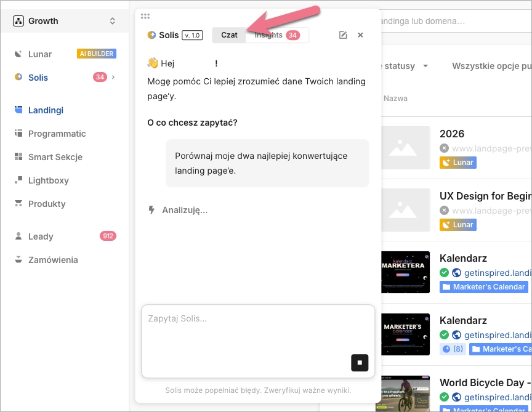Screen dimensions: 532x412
Task: Switch to the Insights tab
Action: coord(277,35)
